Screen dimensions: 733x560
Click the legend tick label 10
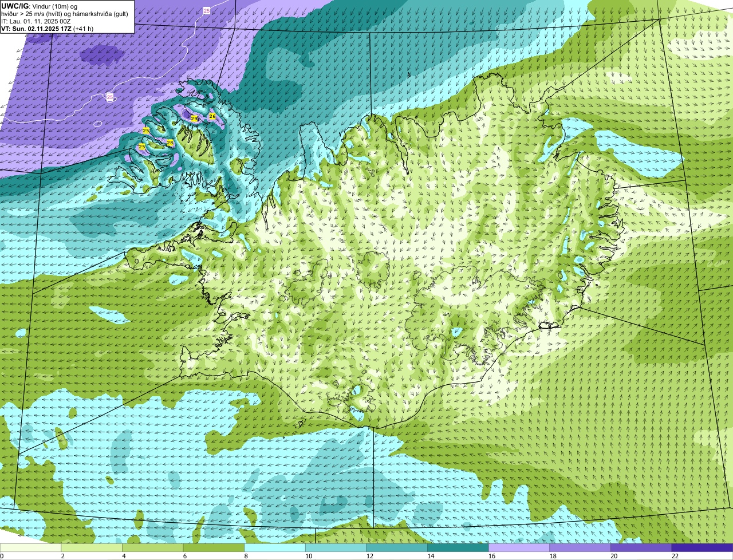(x=309, y=556)
